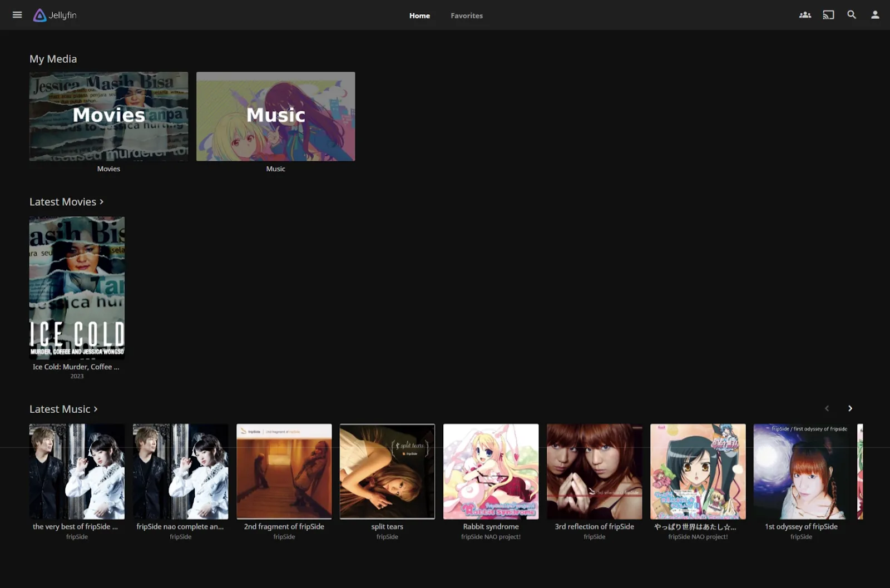Expand the Latest Music section
The height and width of the screenshot is (588, 890).
click(63, 409)
